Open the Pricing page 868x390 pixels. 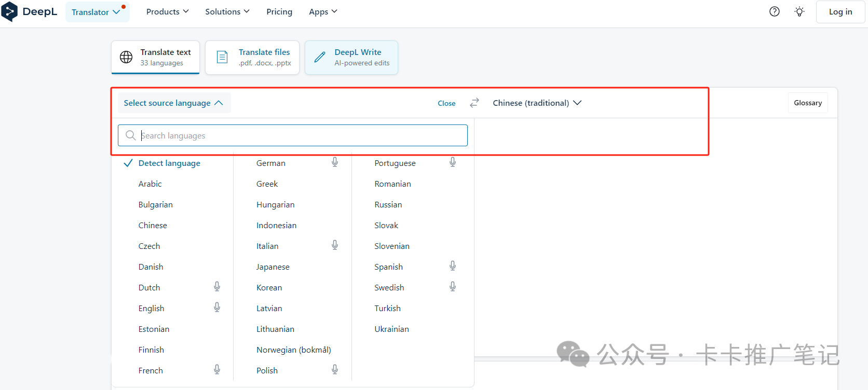coord(279,11)
